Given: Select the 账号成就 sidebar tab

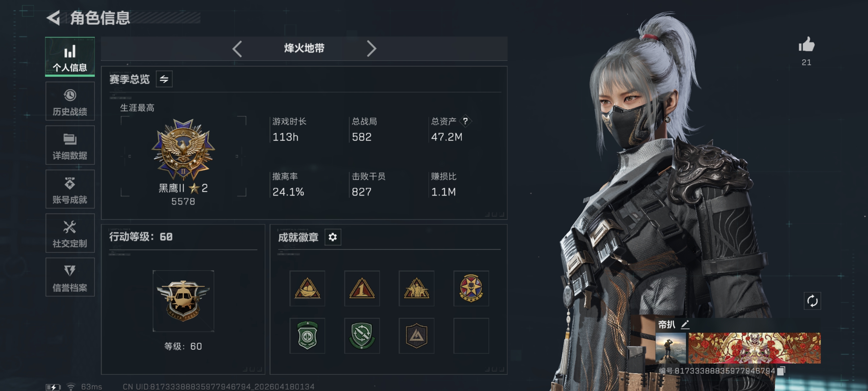Looking at the screenshot, I should tap(70, 189).
